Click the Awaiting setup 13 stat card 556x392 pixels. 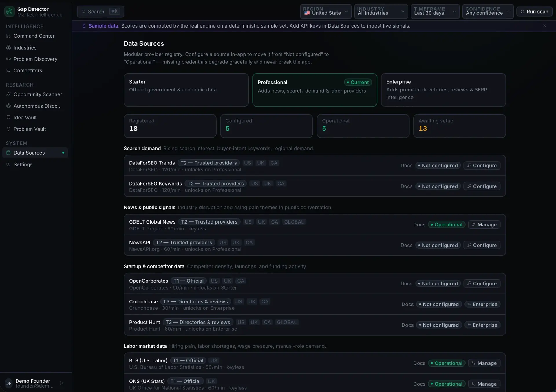(x=459, y=126)
